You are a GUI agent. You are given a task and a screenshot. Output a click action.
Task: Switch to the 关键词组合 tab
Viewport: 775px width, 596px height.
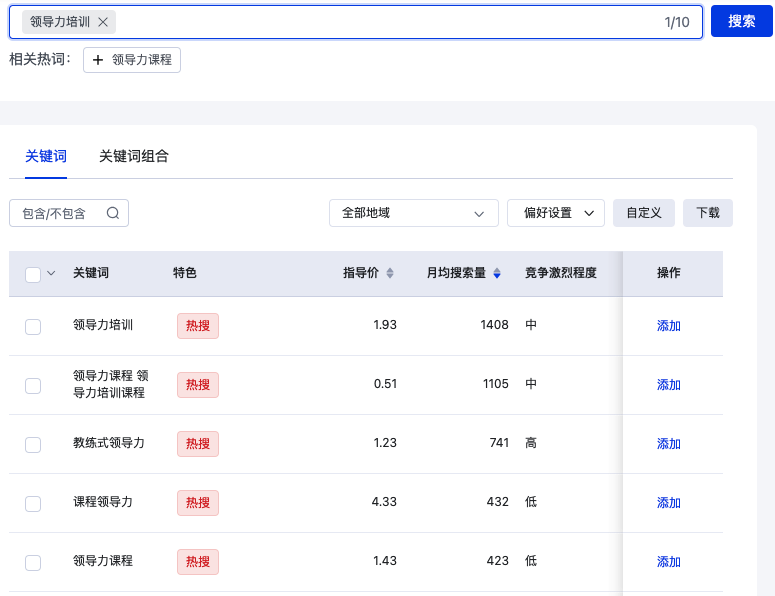(x=134, y=156)
